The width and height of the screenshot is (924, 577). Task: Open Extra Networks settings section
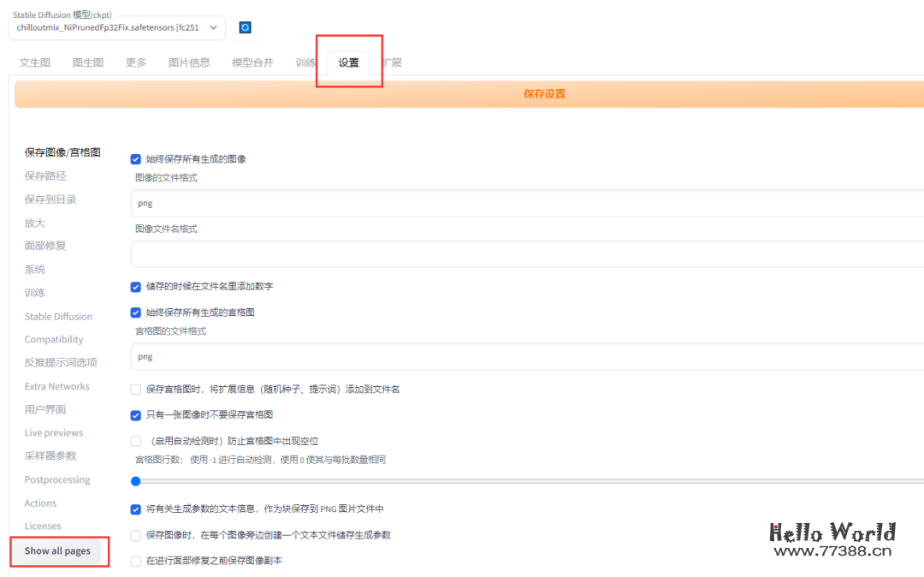point(56,386)
